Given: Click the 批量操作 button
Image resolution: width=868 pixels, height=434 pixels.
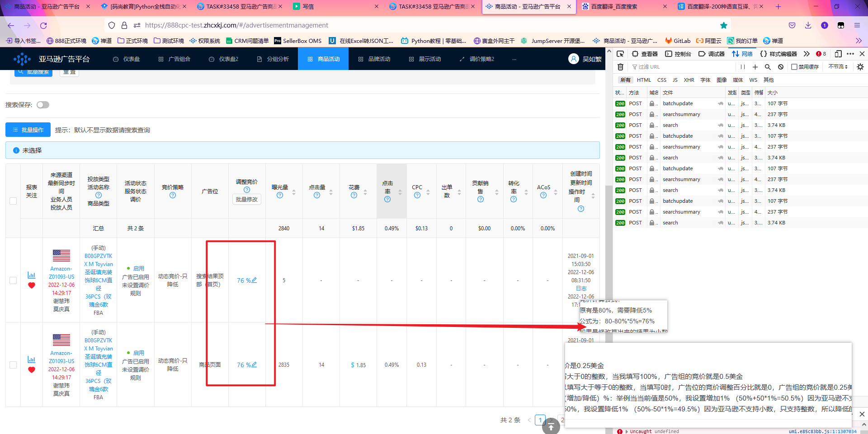Looking at the screenshot, I should pyautogui.click(x=28, y=130).
